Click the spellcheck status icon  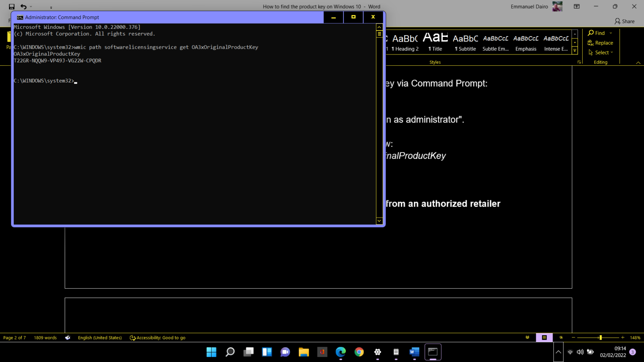coord(68,337)
